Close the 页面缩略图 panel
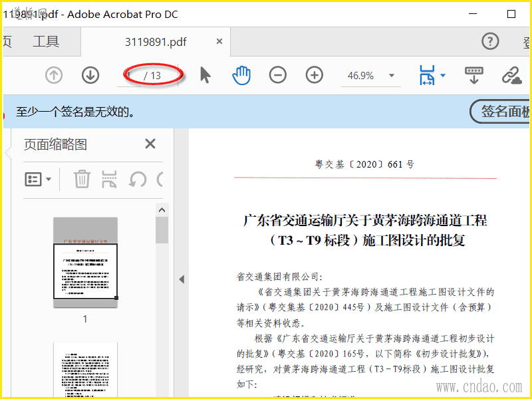 tap(150, 144)
